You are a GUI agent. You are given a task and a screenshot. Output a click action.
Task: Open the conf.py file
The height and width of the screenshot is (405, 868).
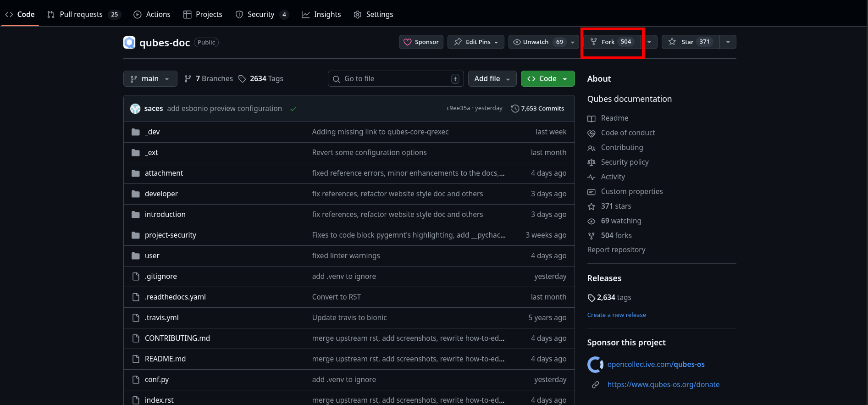point(157,380)
